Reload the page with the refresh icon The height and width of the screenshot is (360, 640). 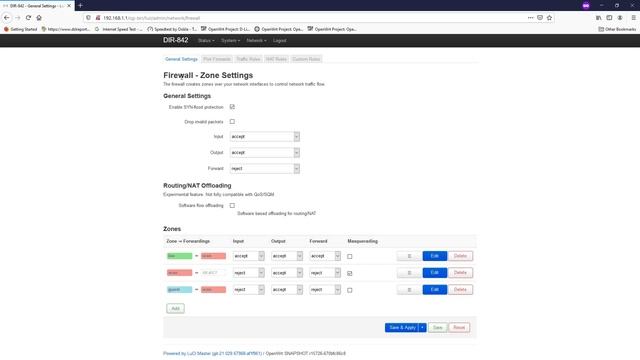[x=28, y=18]
